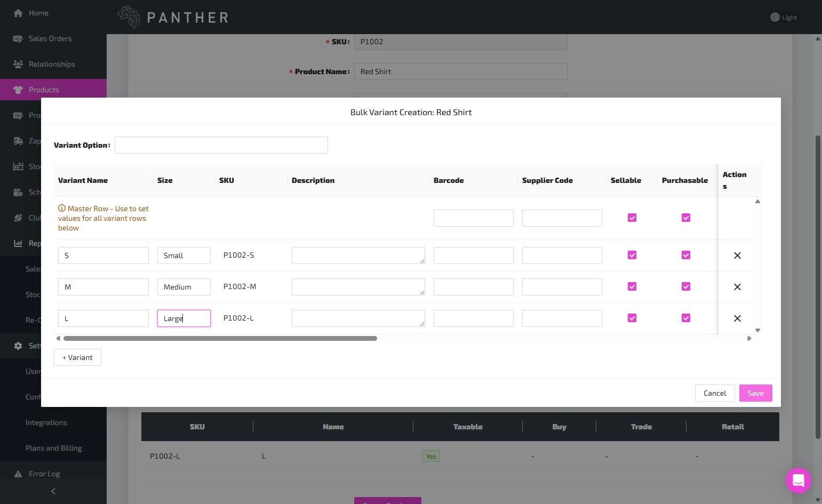Remove the Medium variant row
The height and width of the screenshot is (504, 822).
click(x=737, y=287)
